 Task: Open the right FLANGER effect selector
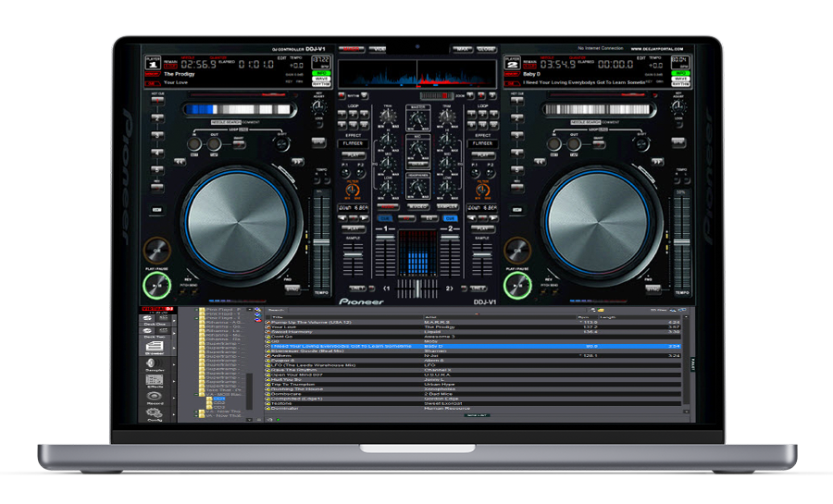click(x=482, y=143)
